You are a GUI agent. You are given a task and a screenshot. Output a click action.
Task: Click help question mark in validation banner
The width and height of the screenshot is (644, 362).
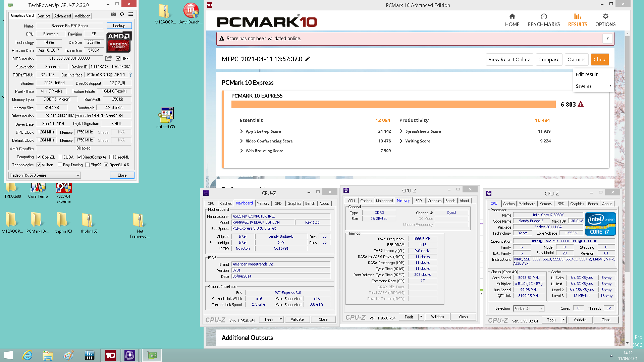[607, 39]
